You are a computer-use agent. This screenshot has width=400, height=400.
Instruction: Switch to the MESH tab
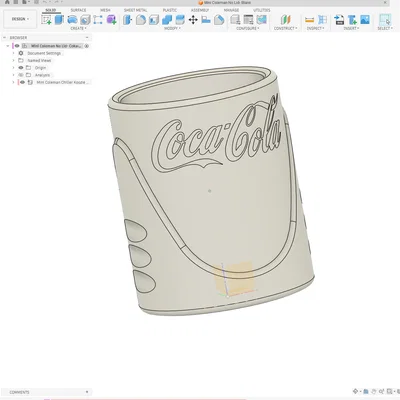(x=105, y=10)
